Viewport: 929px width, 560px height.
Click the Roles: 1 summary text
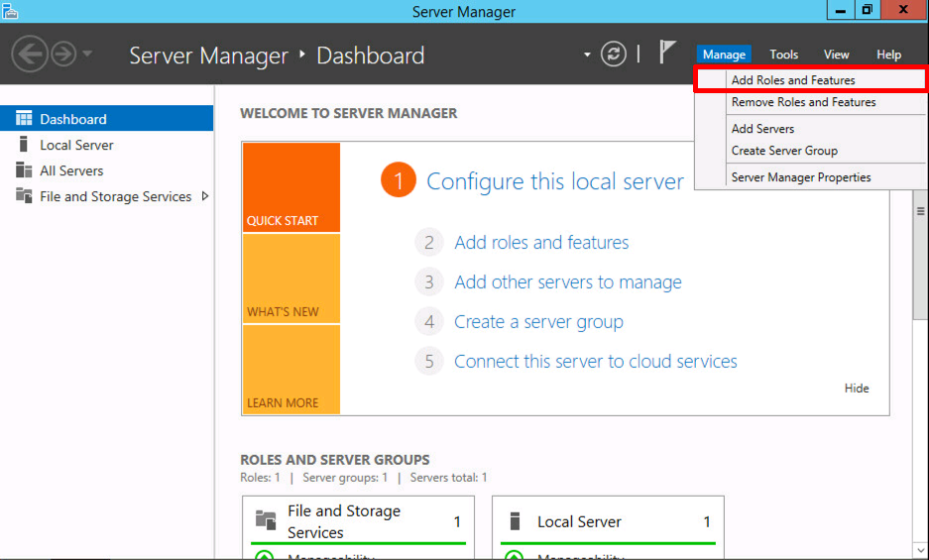click(x=260, y=478)
